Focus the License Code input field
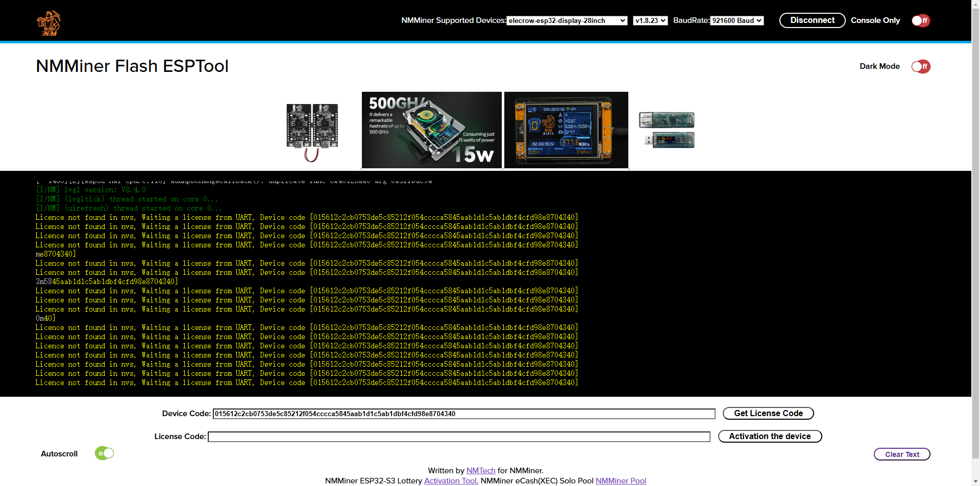980x486 pixels. [458, 437]
